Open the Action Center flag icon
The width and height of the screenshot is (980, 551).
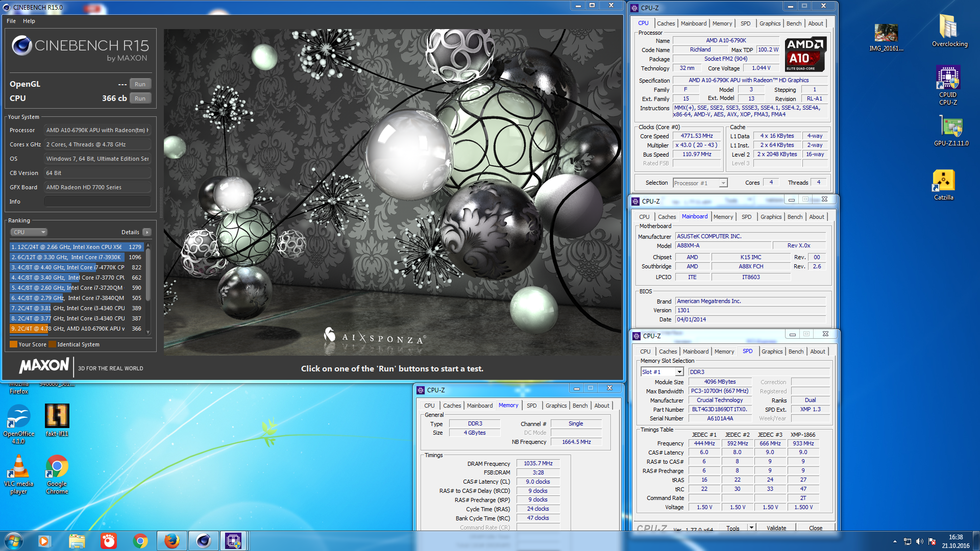(932, 541)
